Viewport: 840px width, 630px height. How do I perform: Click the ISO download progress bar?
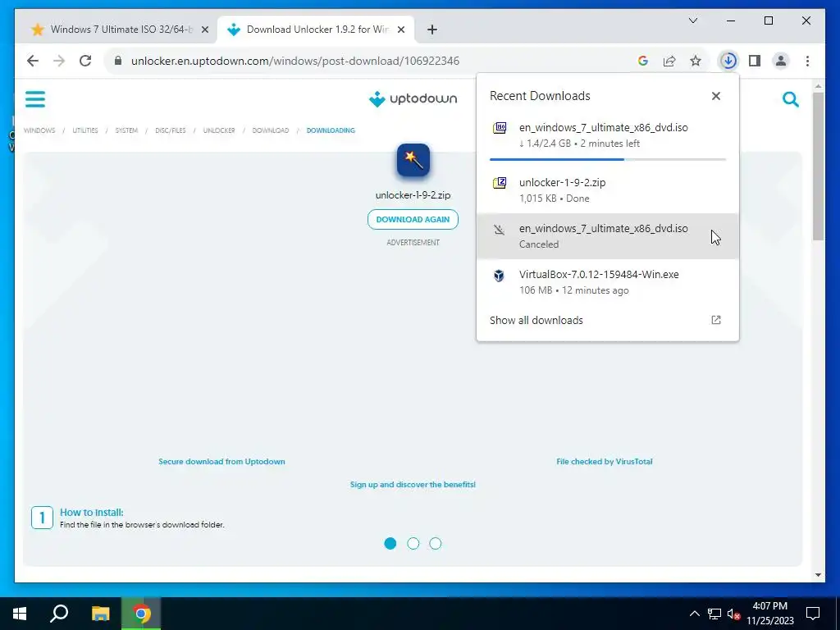(608, 159)
